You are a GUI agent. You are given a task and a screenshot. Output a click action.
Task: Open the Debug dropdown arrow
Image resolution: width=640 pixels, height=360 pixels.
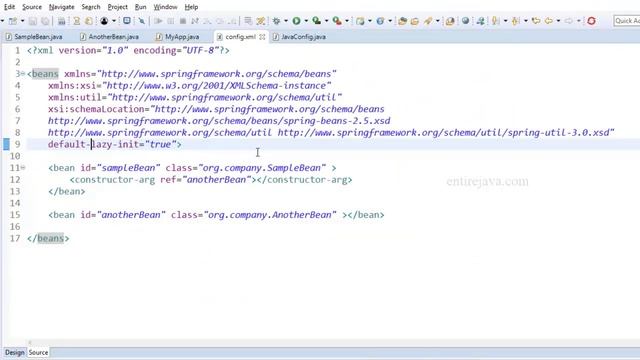[x=286, y=21]
